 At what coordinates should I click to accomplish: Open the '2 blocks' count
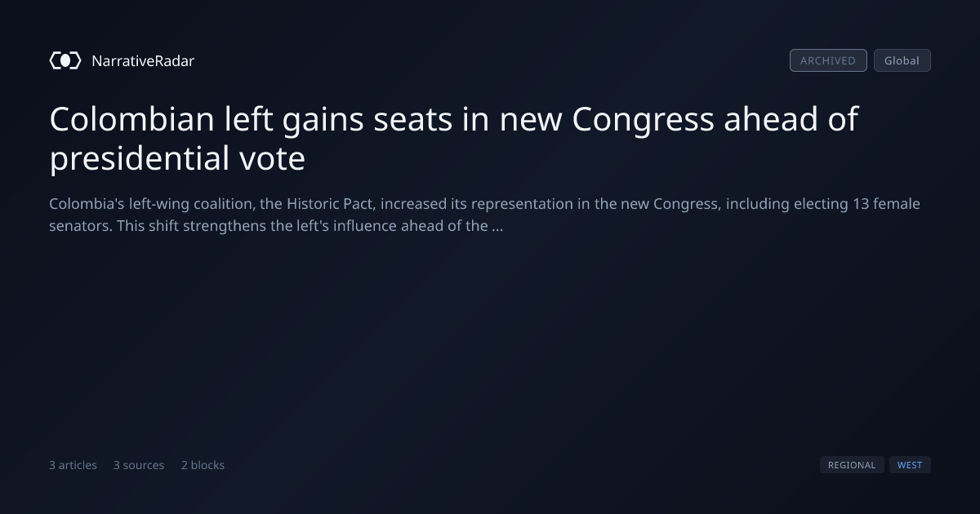203,465
